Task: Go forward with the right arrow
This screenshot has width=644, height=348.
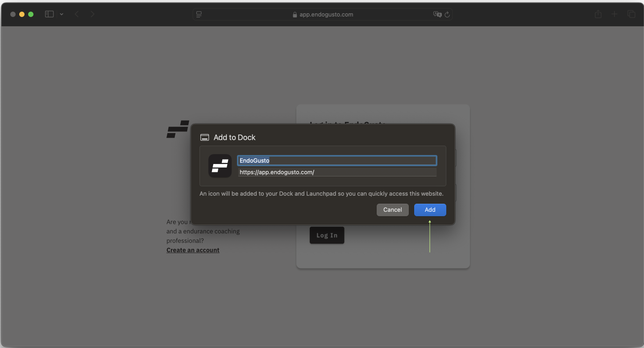Action: pos(92,14)
